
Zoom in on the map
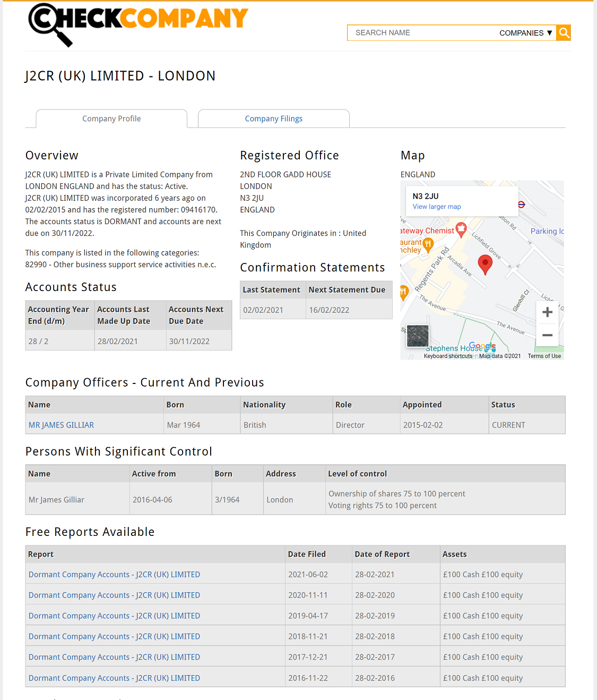(548, 312)
